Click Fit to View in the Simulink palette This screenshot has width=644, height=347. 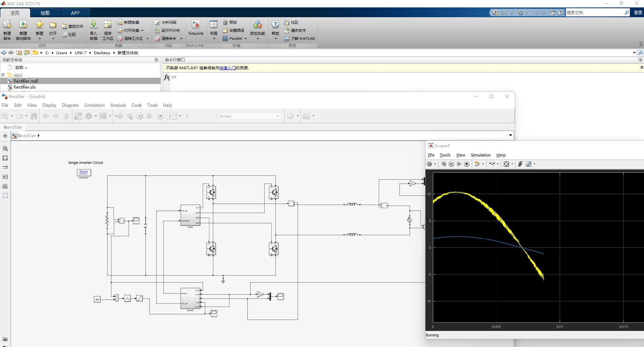click(5, 158)
